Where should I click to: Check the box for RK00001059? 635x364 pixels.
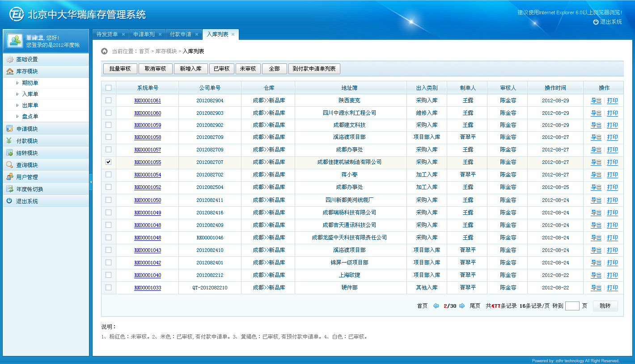pyautogui.click(x=109, y=125)
